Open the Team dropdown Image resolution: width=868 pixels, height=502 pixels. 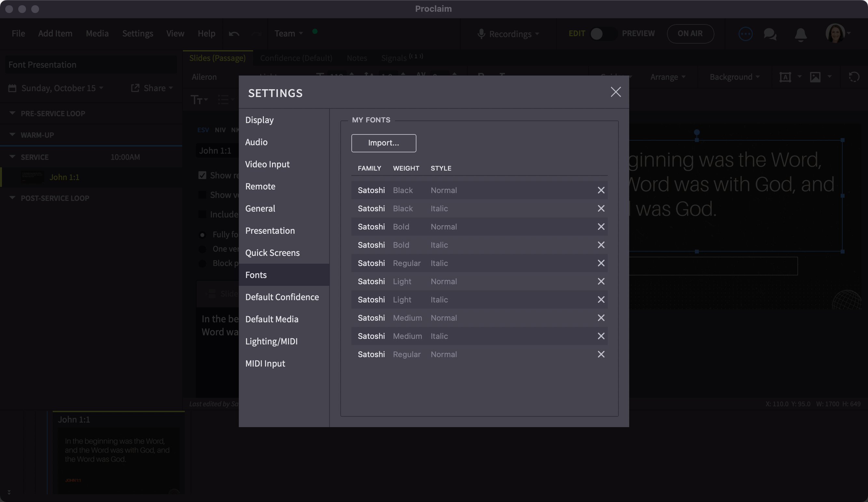click(289, 34)
